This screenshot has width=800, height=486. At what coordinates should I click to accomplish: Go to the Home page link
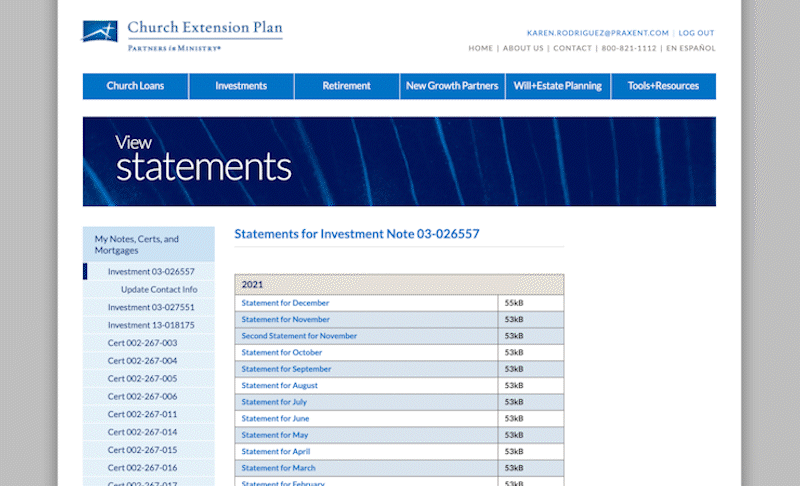[481, 48]
